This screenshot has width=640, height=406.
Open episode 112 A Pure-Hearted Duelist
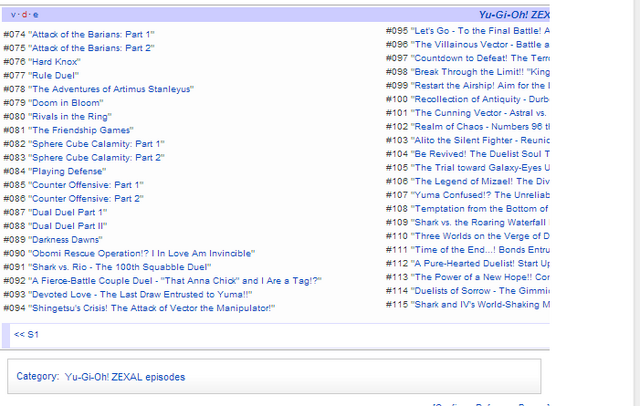tap(480, 263)
